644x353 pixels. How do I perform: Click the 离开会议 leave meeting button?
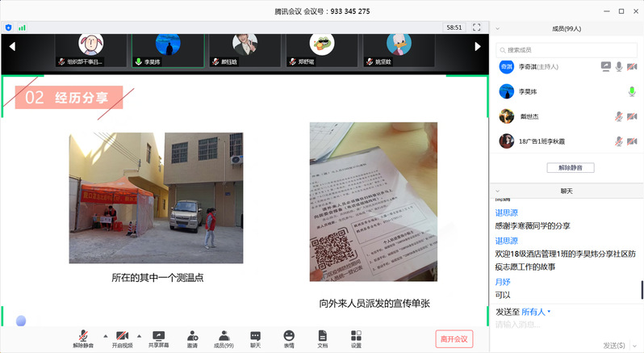click(453, 338)
